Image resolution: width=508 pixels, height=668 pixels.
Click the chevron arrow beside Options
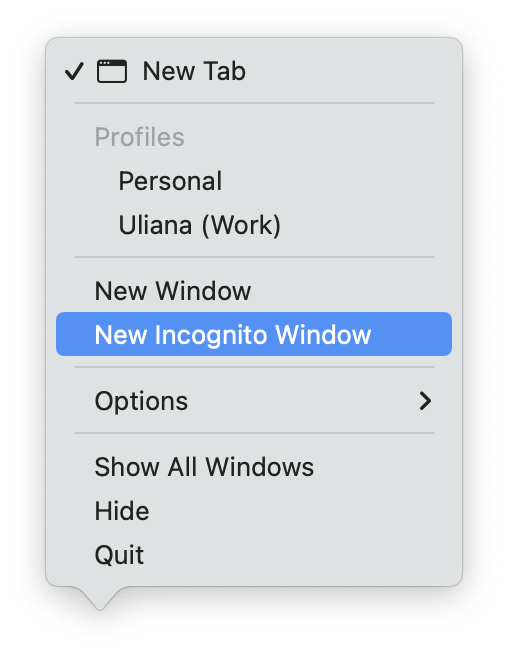425,401
